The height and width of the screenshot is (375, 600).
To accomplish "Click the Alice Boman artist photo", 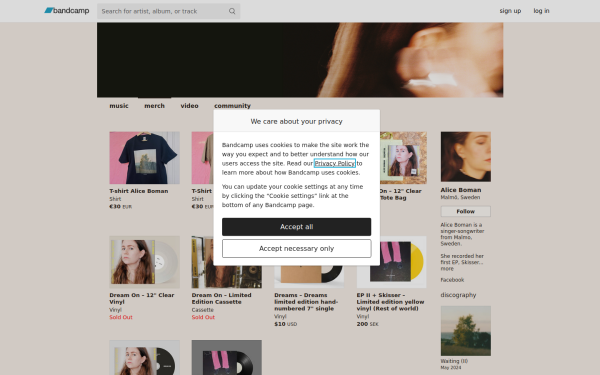I will tap(466, 157).
